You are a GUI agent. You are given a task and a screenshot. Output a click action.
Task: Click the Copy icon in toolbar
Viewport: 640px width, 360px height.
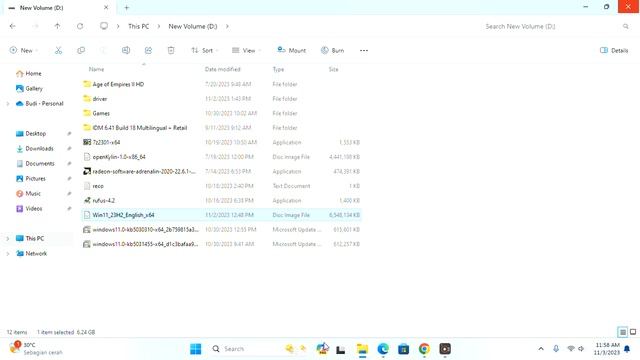[81, 50]
